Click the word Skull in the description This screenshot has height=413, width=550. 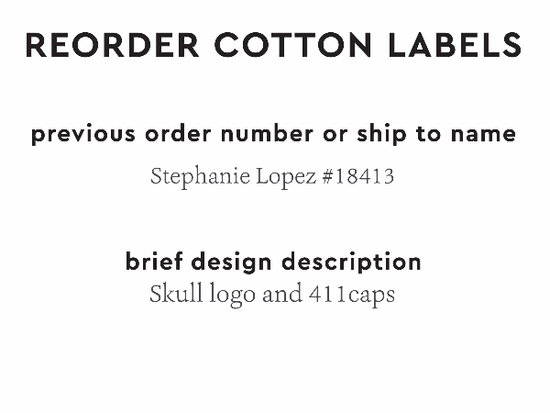[x=176, y=293]
